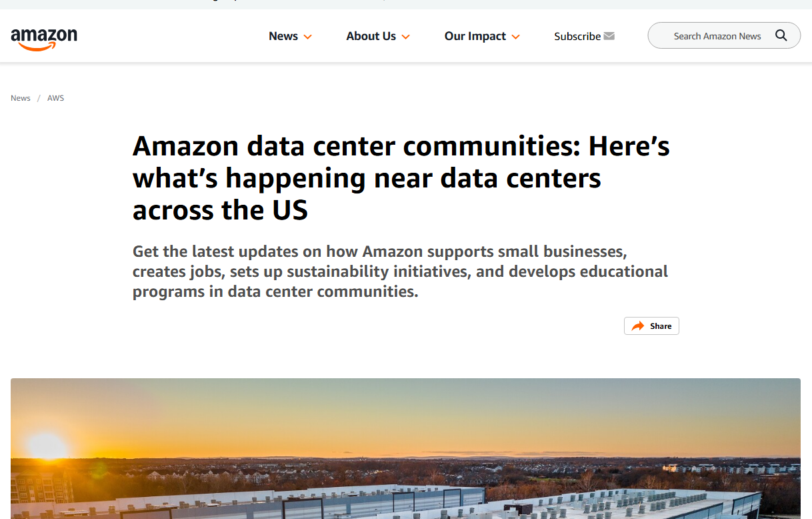The image size is (812, 519).
Task: Click the Amazon logo in the header
Action: (x=44, y=37)
